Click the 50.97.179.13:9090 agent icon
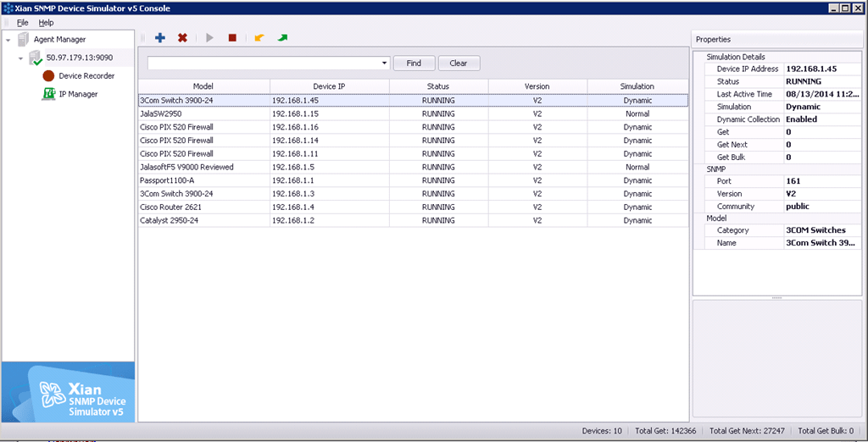Viewport: 868px width, 442px height. [x=36, y=58]
